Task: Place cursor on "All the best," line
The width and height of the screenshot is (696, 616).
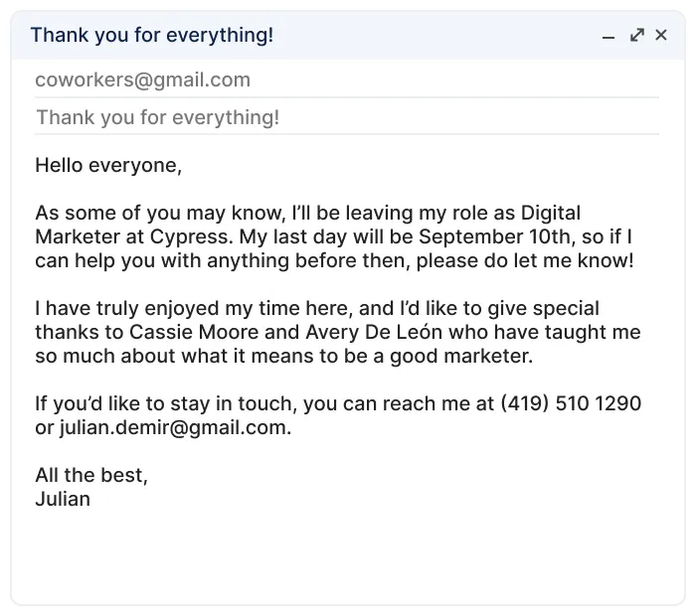Action: [91, 476]
